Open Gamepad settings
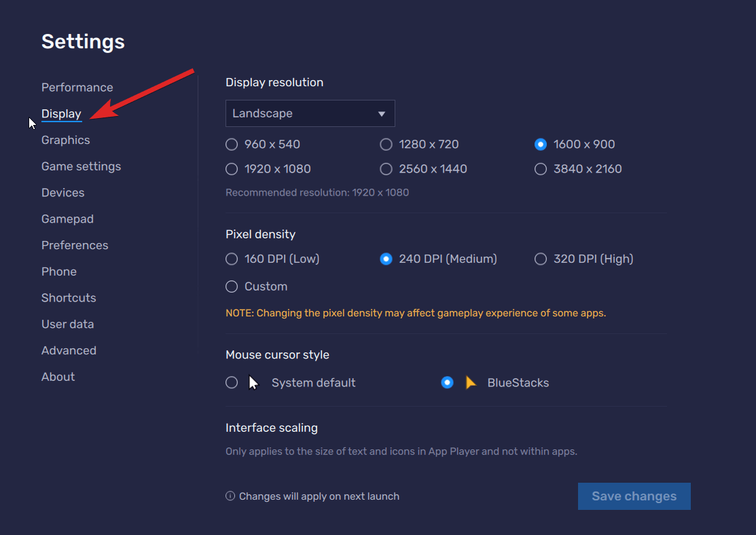Viewport: 756px width, 535px height. coord(67,219)
